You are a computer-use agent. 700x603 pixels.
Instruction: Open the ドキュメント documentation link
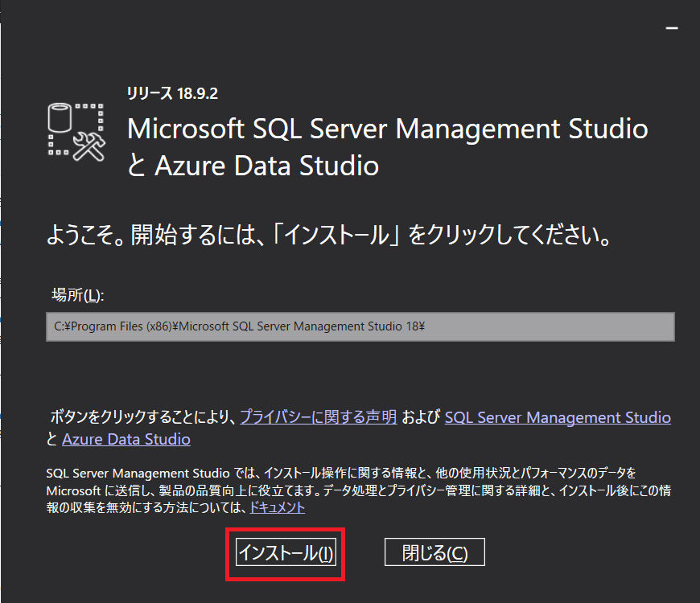(x=278, y=507)
